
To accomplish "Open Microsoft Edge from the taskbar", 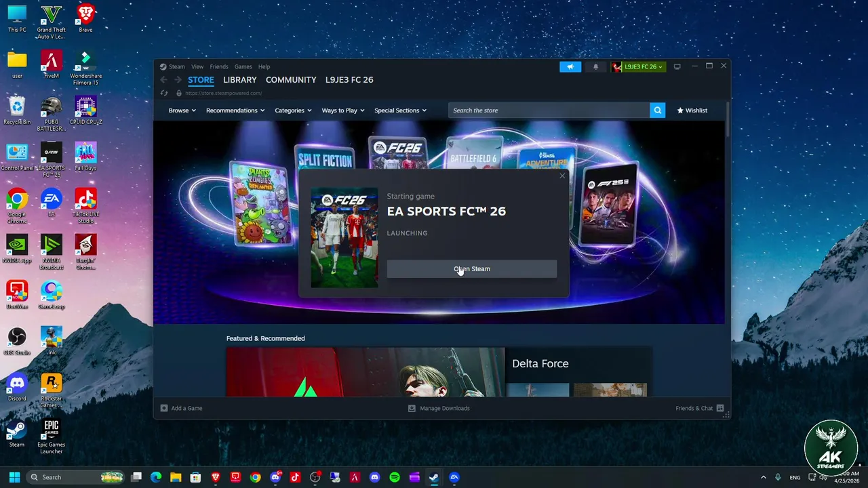I will tap(156, 477).
